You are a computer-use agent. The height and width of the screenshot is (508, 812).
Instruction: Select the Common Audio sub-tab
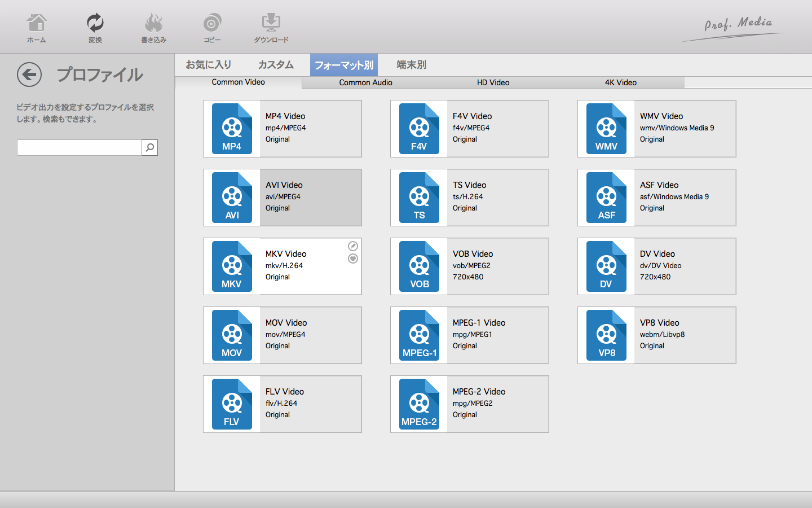[x=365, y=82]
